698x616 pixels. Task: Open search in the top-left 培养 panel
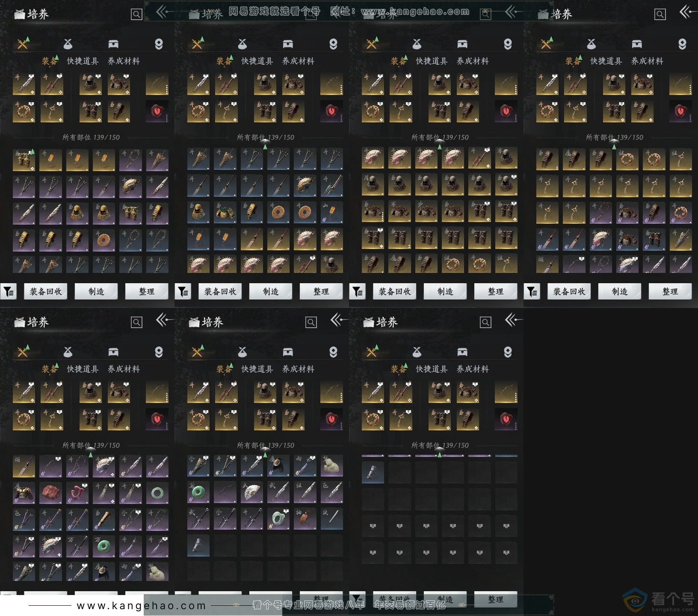pyautogui.click(x=136, y=15)
